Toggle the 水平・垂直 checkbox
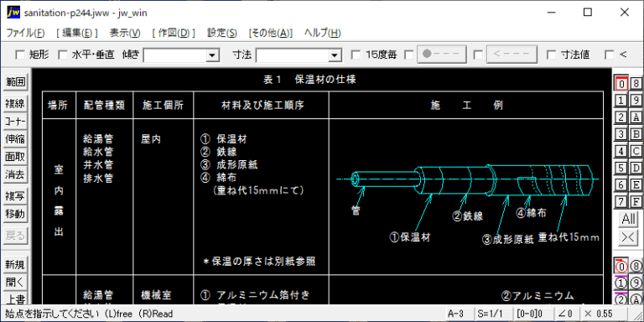The height and width of the screenshot is (322, 644). (x=62, y=55)
